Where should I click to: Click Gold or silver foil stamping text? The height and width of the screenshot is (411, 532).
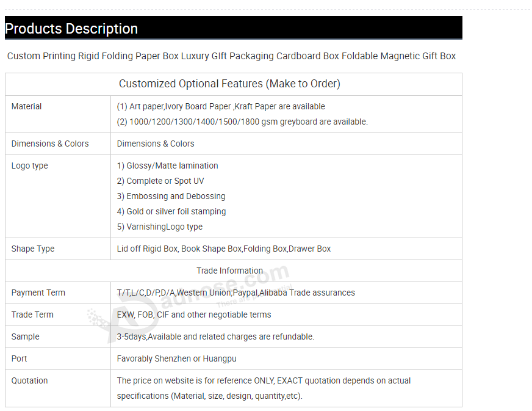(x=171, y=212)
